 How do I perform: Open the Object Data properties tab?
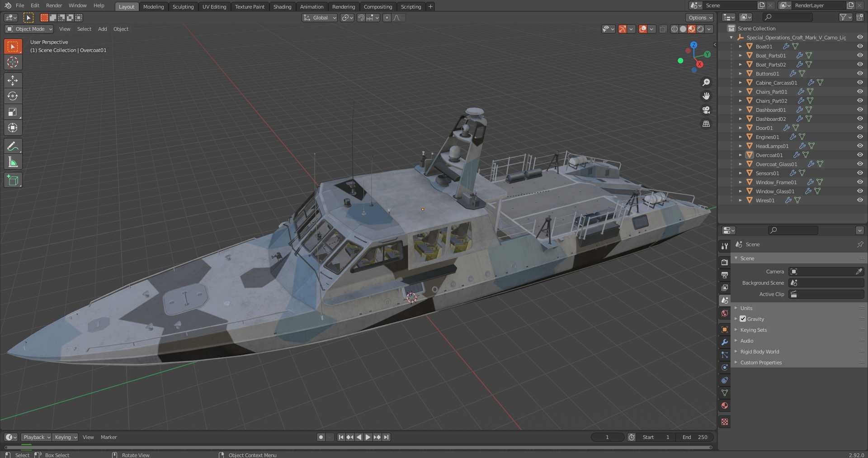725,393
